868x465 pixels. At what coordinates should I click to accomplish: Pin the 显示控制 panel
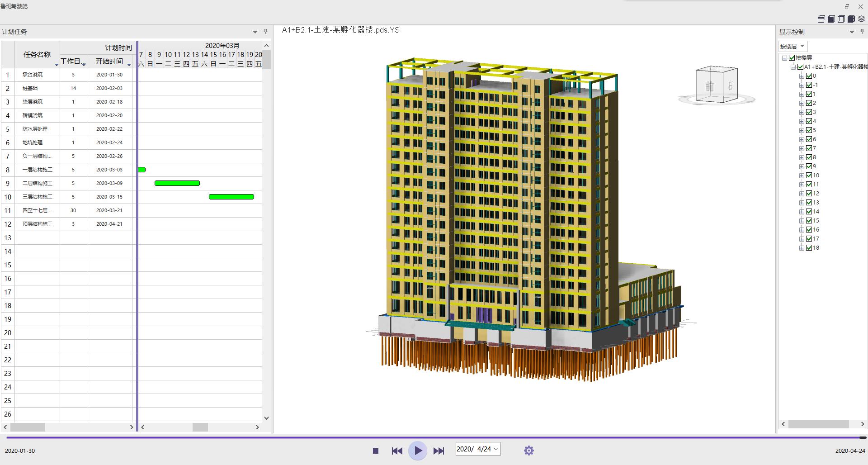click(862, 31)
